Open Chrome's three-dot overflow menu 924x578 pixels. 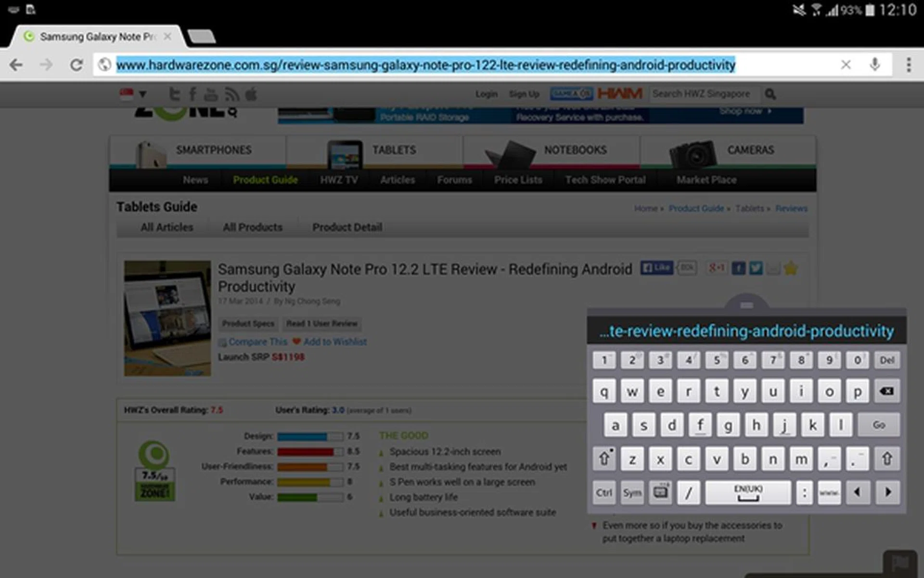pyautogui.click(x=908, y=64)
